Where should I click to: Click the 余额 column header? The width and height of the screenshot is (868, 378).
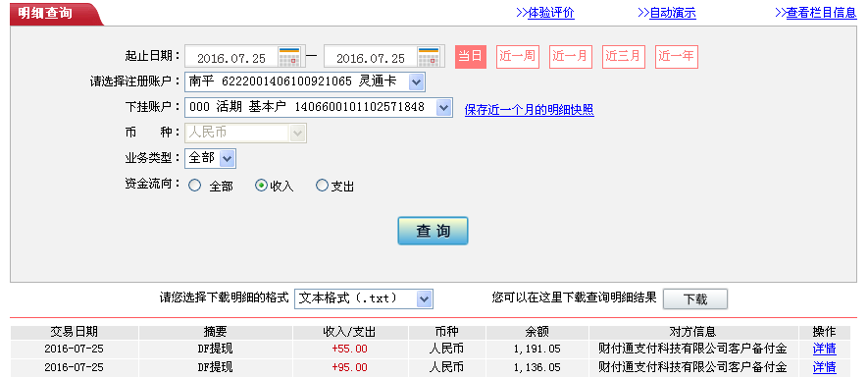pos(536,332)
